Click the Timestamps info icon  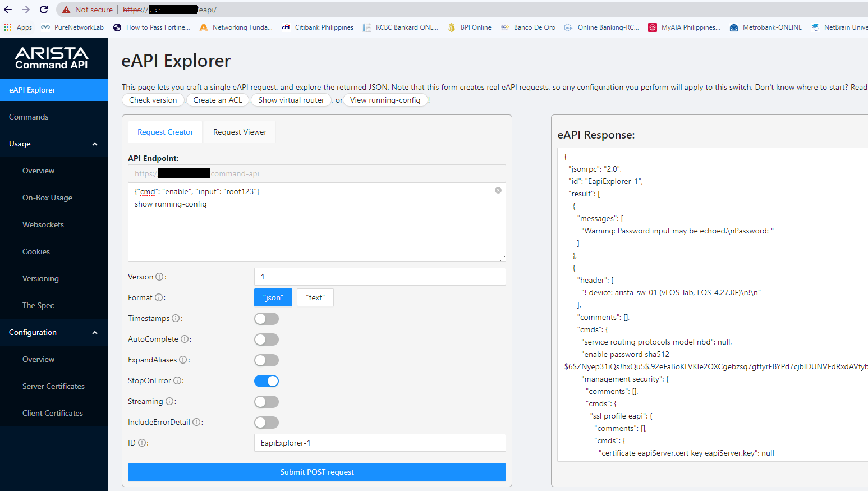point(176,318)
